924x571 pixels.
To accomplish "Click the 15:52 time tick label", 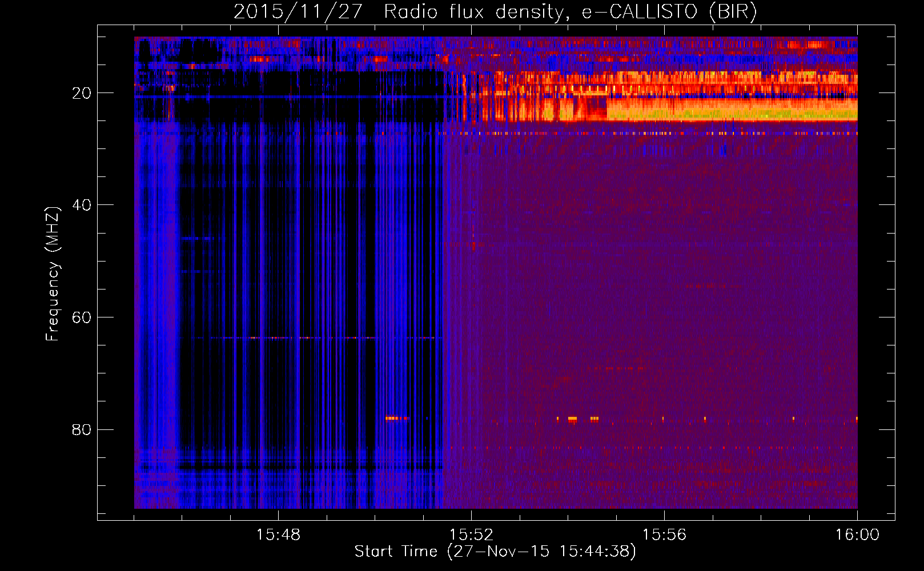I will (x=471, y=535).
